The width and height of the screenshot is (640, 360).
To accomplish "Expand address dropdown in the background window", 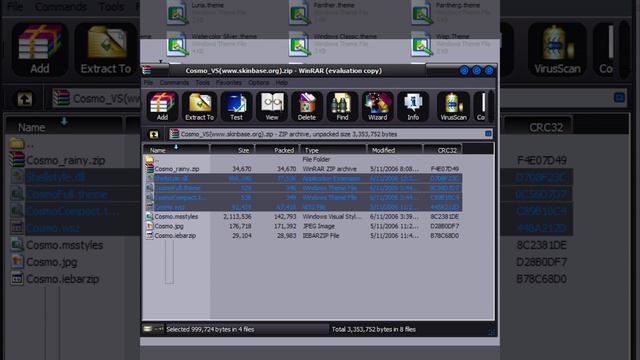I will coord(620,98).
